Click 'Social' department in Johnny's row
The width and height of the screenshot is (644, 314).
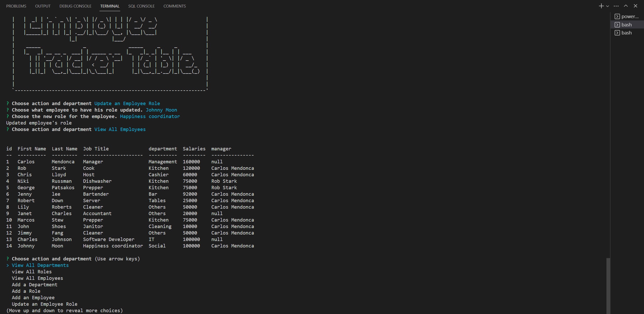point(157,246)
